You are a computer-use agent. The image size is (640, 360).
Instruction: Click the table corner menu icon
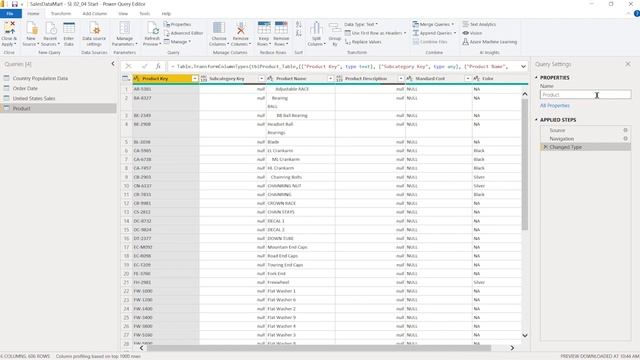126,78
